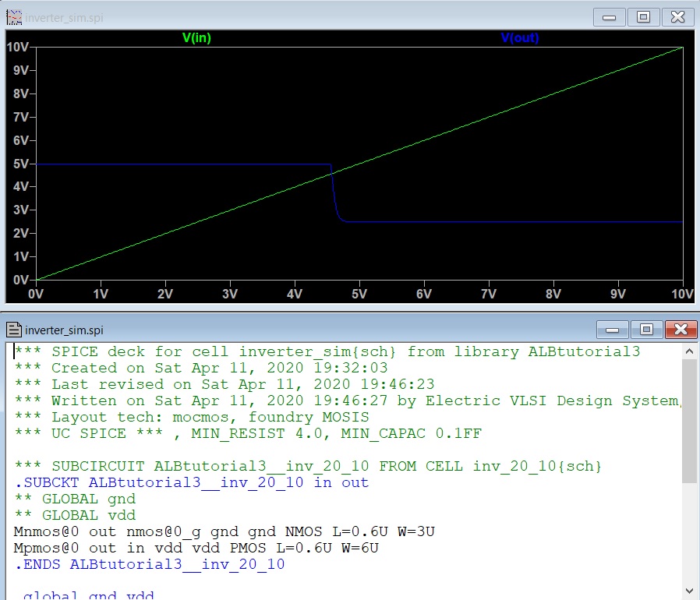
Task: Close the waveform plot window
Action: pos(677,16)
